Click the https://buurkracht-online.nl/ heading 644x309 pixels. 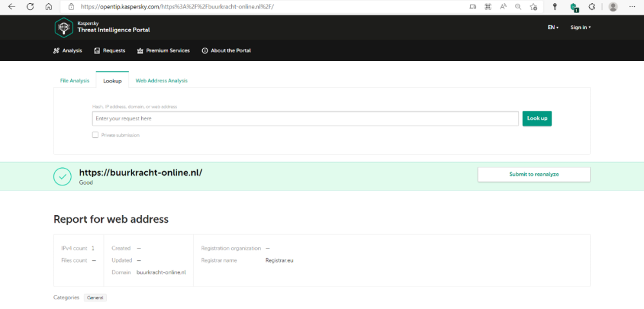(140, 173)
